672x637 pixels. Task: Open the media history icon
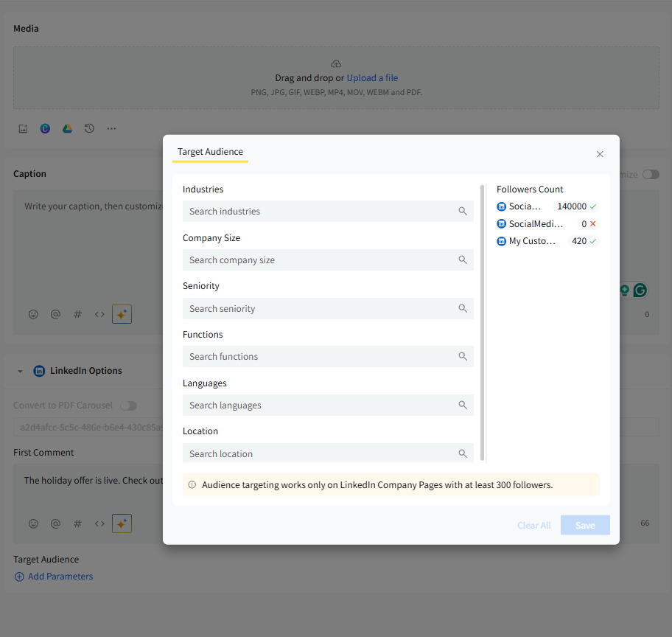[89, 128]
